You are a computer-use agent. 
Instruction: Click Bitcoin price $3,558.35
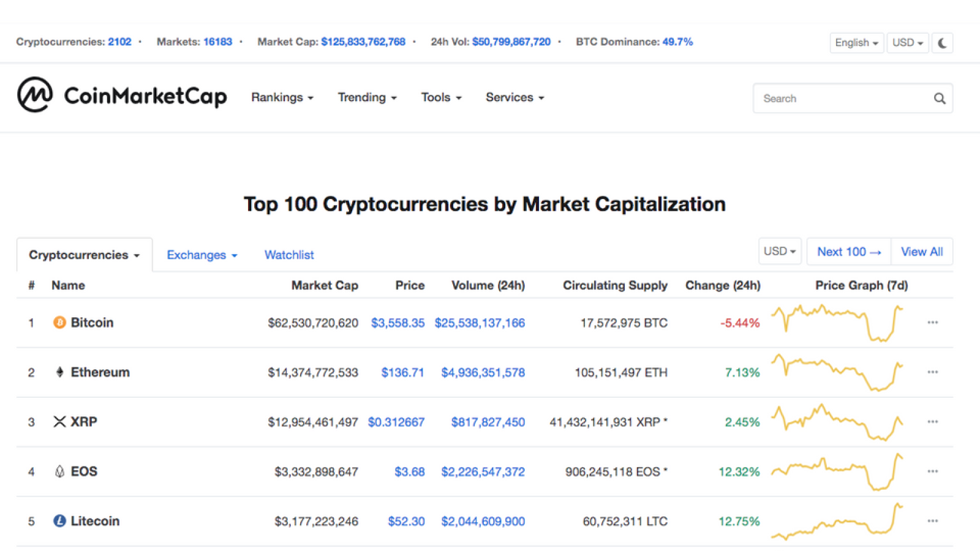point(398,323)
